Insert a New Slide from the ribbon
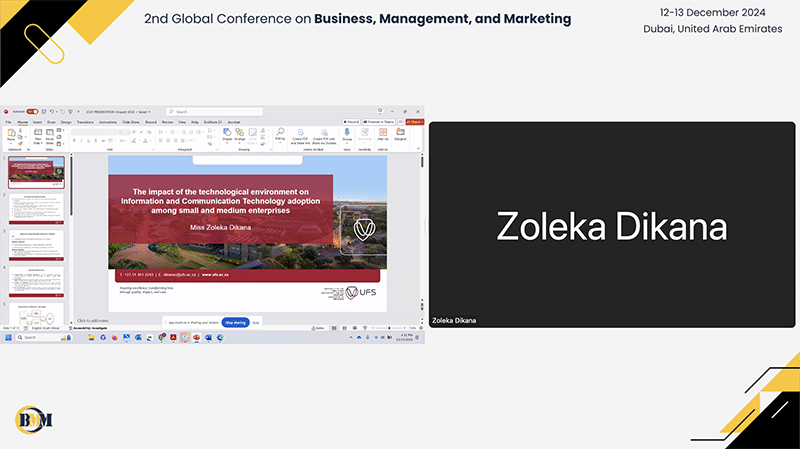Image resolution: width=800 pixels, height=449 pixels. click(37, 135)
